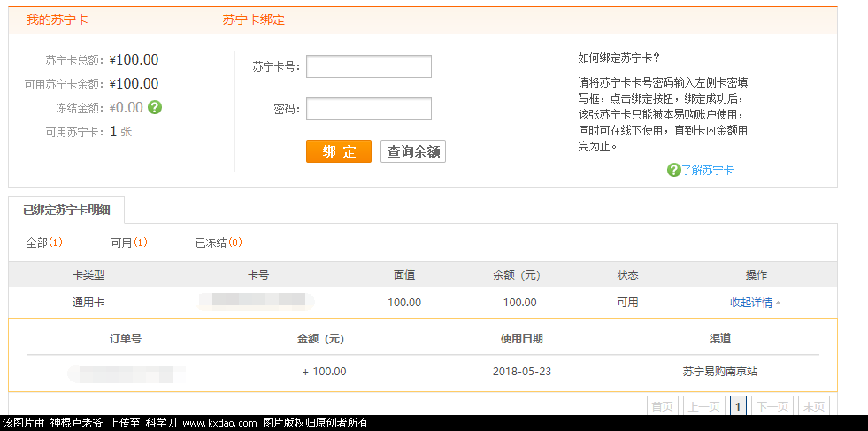Collapse details via 收起详情
The width and height of the screenshot is (868, 431).
pyautogui.click(x=756, y=303)
